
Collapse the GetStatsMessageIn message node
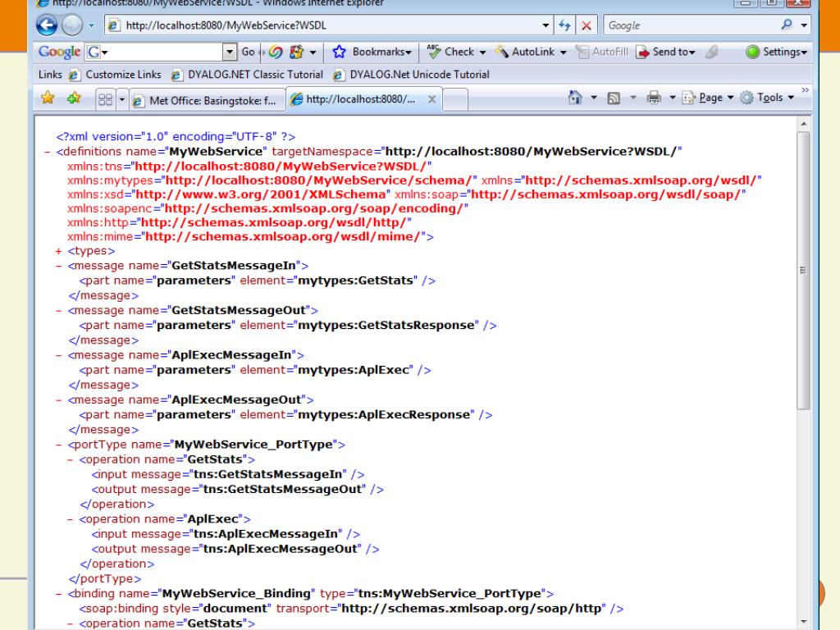[x=58, y=266]
